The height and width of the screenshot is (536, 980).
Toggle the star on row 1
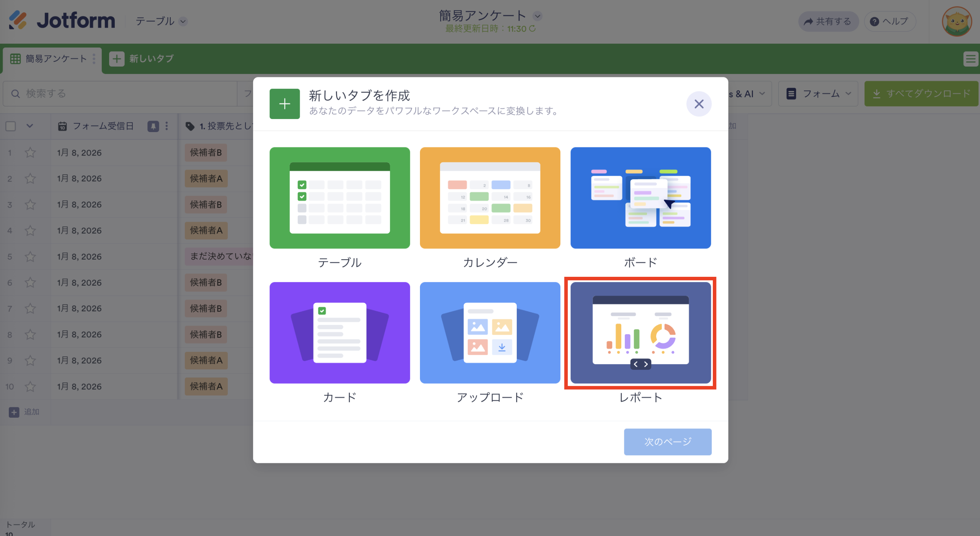click(30, 152)
